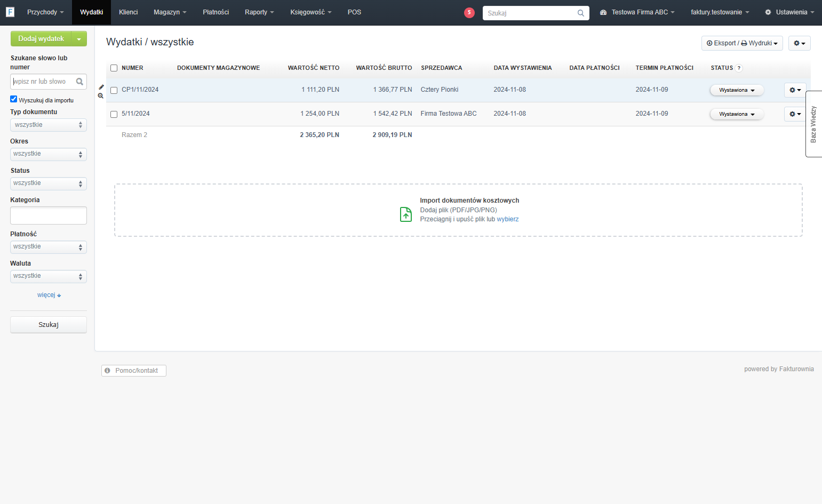Viewport: 822px width, 504px height.
Task: Open gear menu for row CP1/11/2024
Action: click(795, 90)
